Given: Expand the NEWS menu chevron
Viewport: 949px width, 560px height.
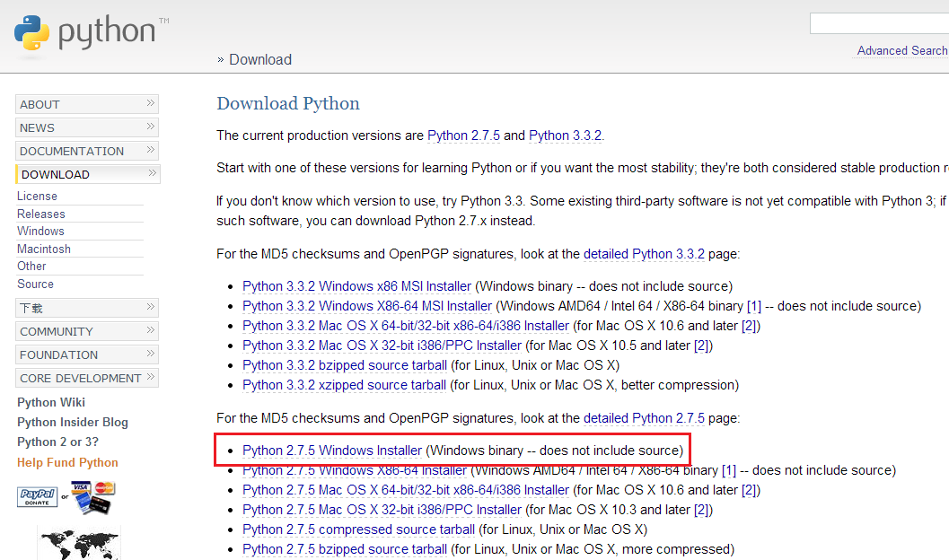Looking at the screenshot, I should tap(151, 127).
